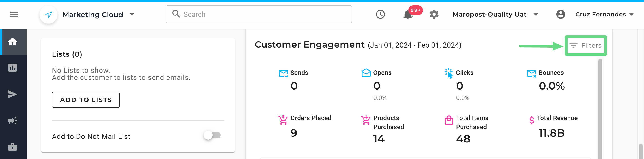Open the briefcase sidebar icon
The image size is (644, 159).
[13, 147]
